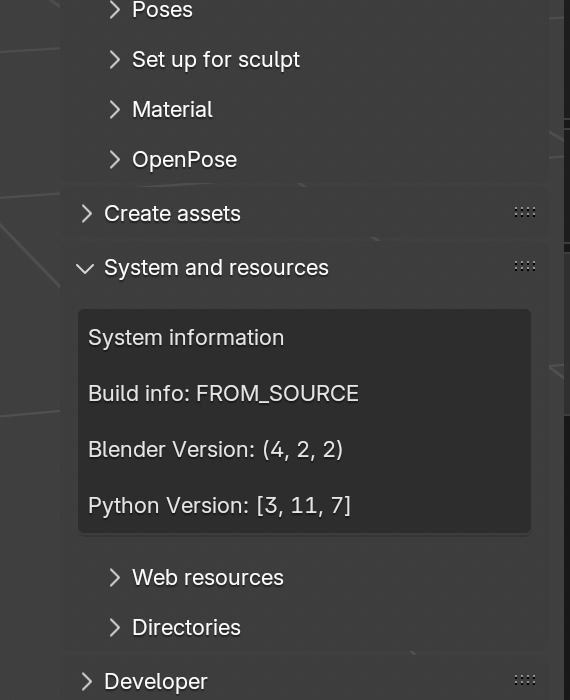
Task: Expand the OpenPose subpanel chevron
Action: (115, 159)
